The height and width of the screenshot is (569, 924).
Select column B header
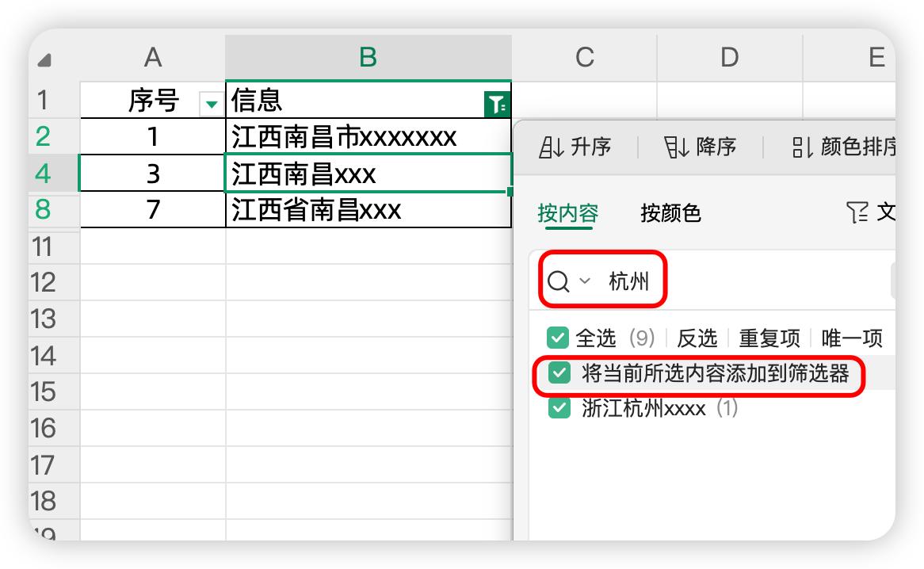[368, 58]
